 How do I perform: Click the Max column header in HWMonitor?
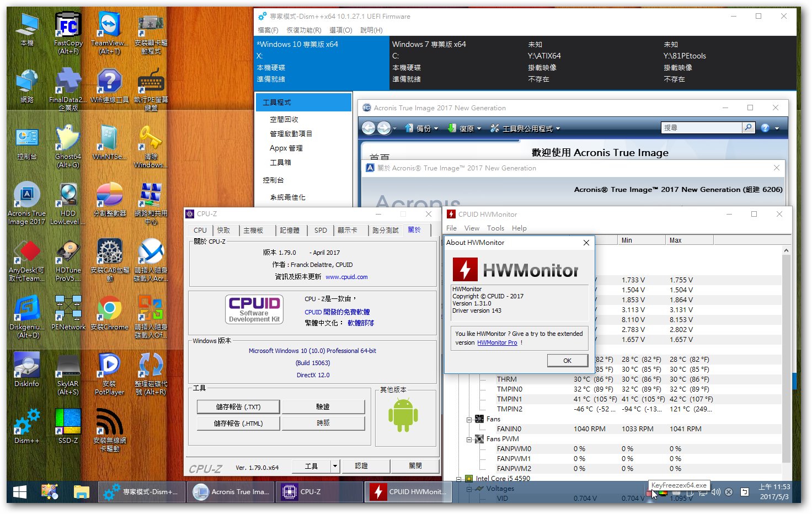689,240
